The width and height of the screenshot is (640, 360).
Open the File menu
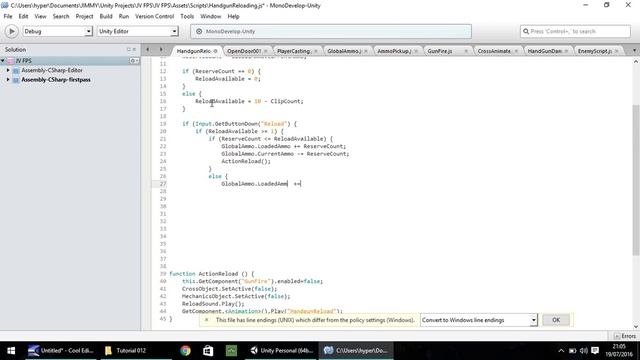tap(8, 16)
